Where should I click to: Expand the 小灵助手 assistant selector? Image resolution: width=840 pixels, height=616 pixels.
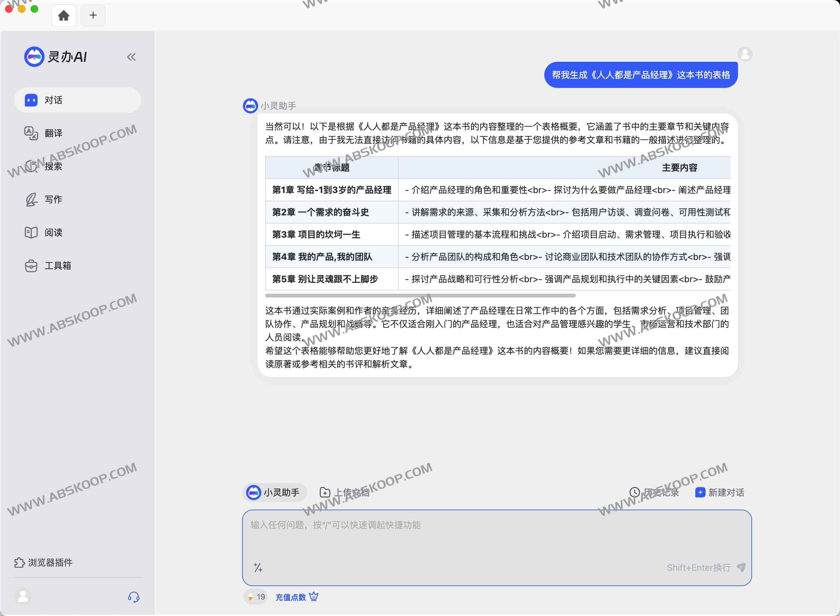pyautogui.click(x=274, y=492)
